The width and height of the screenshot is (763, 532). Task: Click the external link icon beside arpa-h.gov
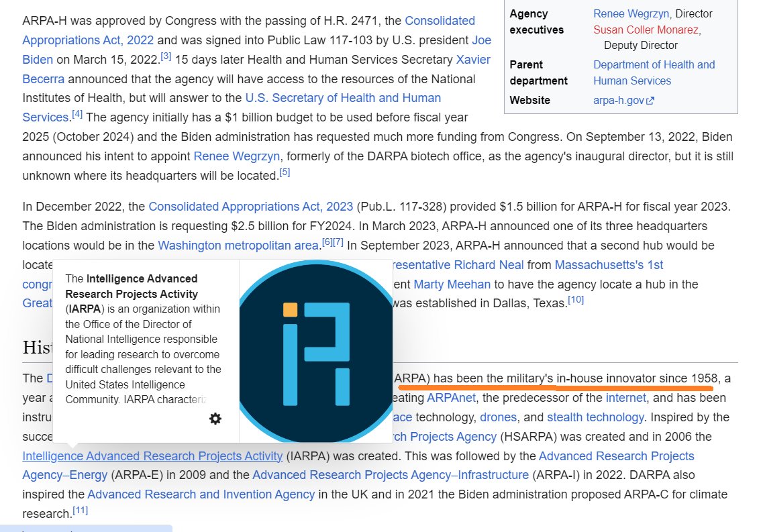(650, 101)
